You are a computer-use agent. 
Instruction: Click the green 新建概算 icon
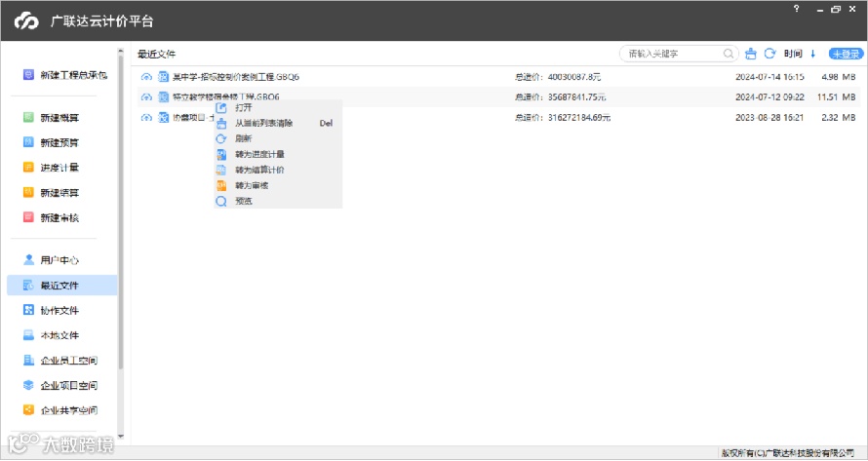[28, 117]
